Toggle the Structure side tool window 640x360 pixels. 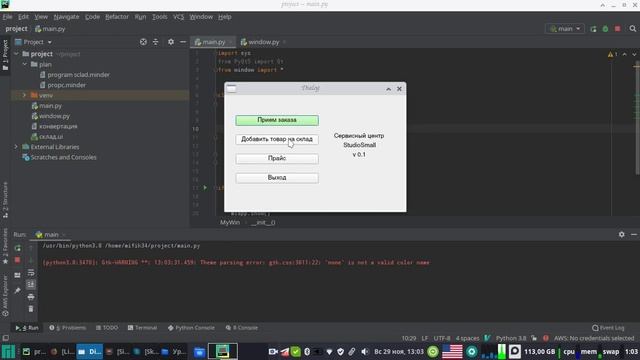[5, 200]
